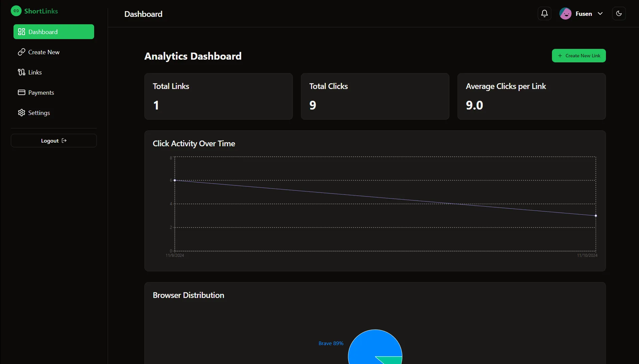Click the Dashboard header title

143,14
